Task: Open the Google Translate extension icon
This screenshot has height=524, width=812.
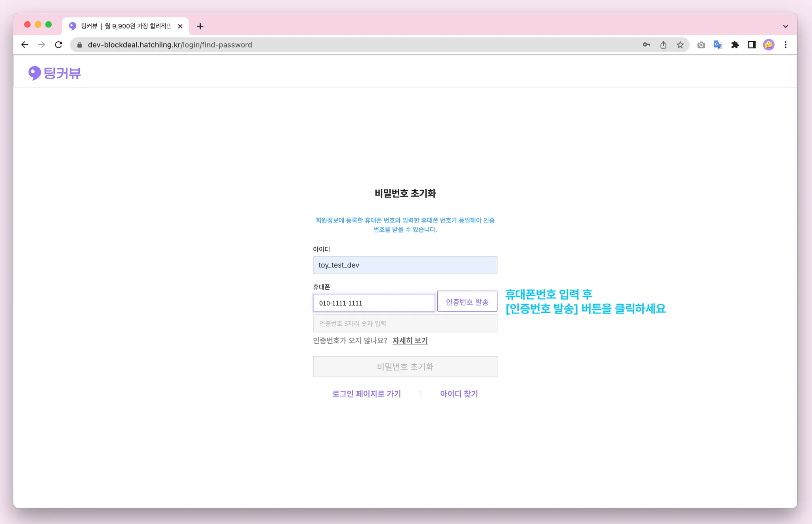Action: (718, 45)
